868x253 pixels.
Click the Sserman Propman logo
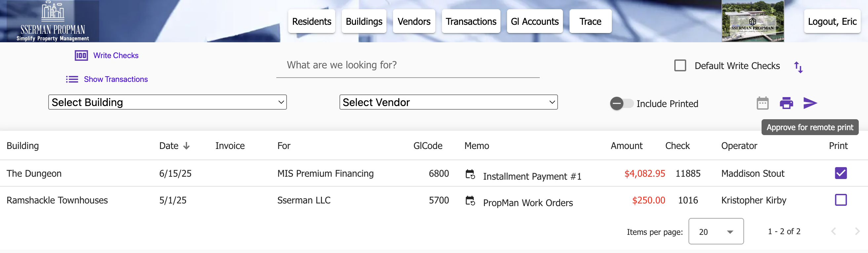click(x=53, y=21)
